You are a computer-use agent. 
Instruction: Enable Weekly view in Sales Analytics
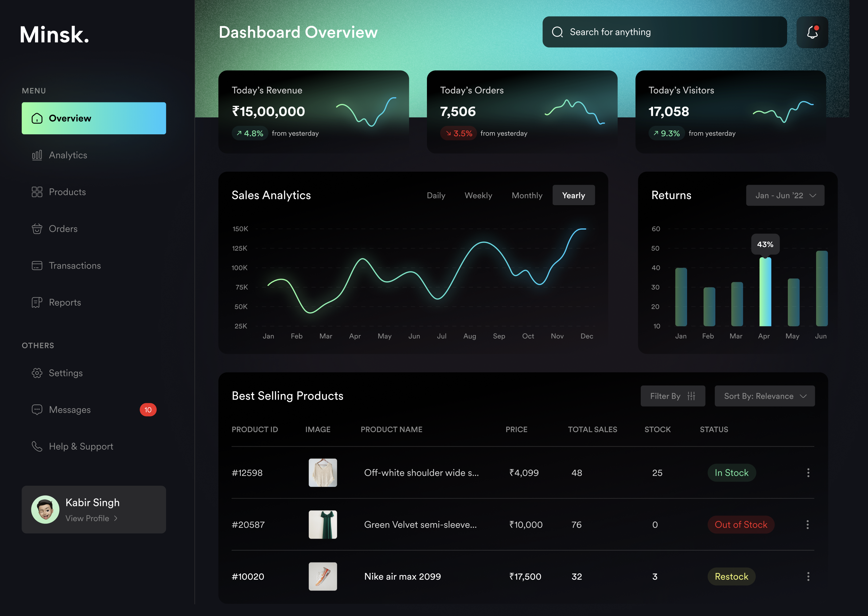click(x=478, y=195)
